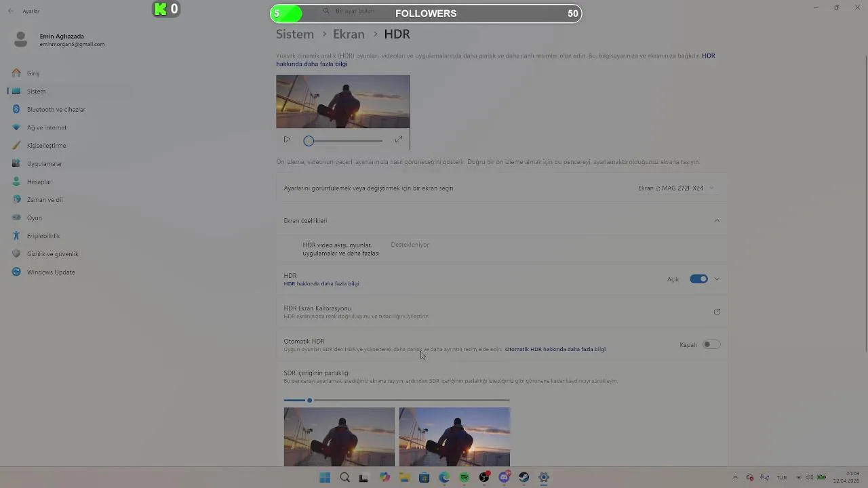Open File Explorer from the taskbar

pos(404,478)
